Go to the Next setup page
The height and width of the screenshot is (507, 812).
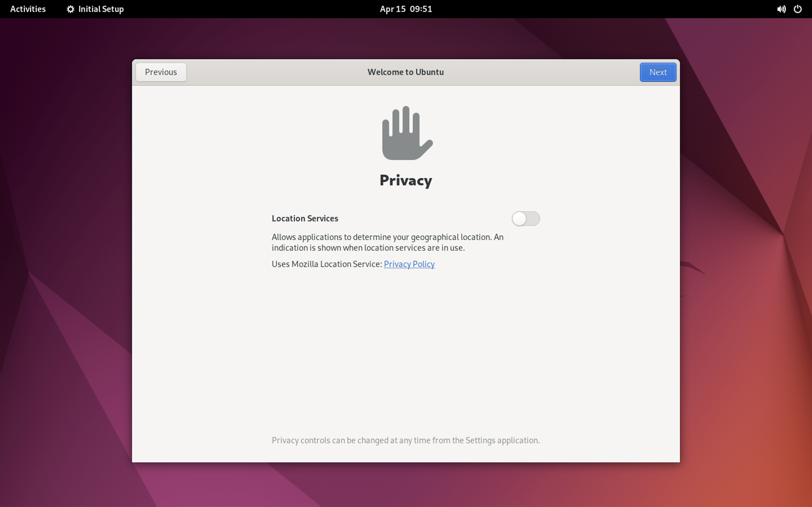point(658,72)
